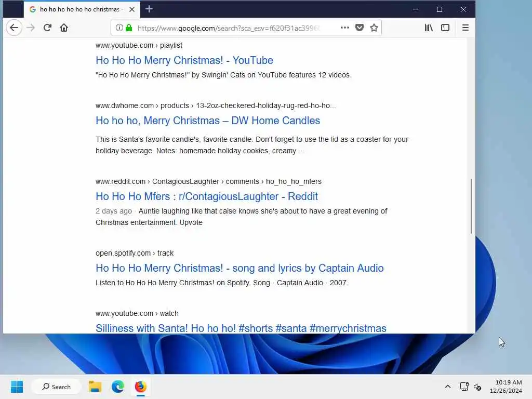Bookmark this page with the star

(x=374, y=28)
